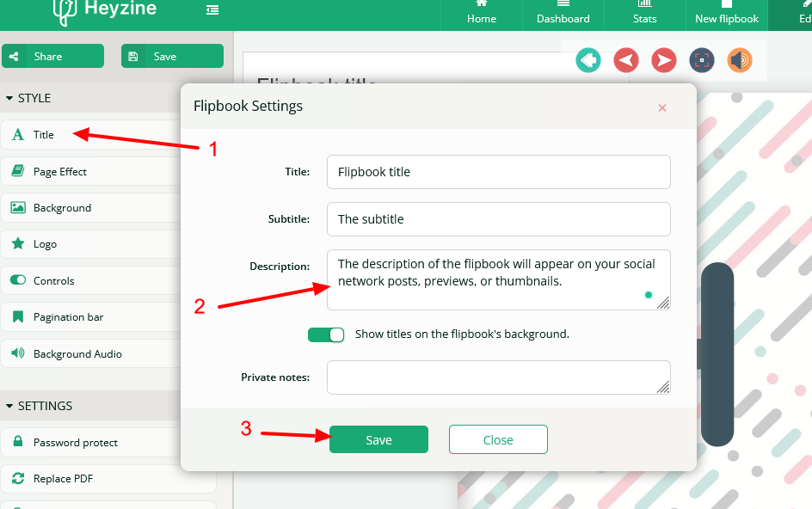This screenshot has height=509, width=812.
Task: Click the Private notes resize handle
Action: tap(663, 387)
